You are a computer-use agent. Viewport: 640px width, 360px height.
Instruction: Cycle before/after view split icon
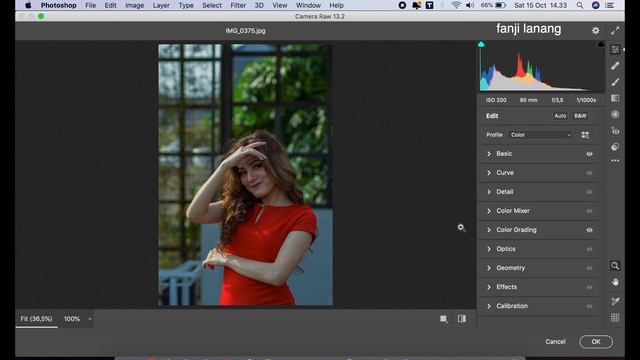462,319
